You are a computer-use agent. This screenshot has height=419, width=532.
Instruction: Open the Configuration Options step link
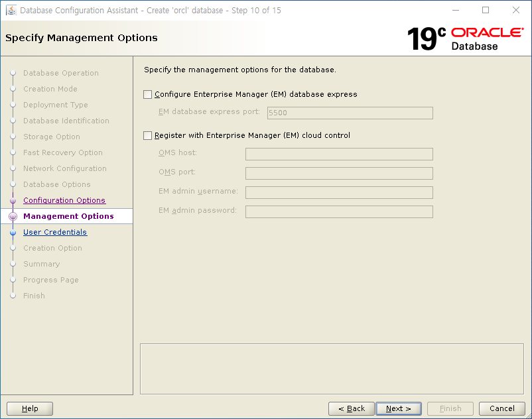[64, 200]
